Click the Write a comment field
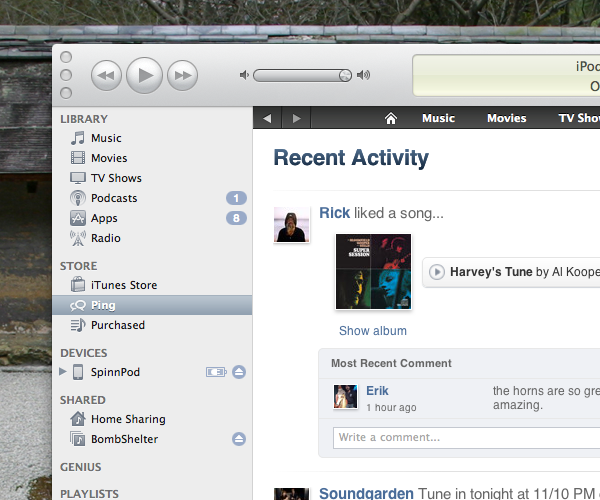The height and width of the screenshot is (500, 600). (466, 438)
